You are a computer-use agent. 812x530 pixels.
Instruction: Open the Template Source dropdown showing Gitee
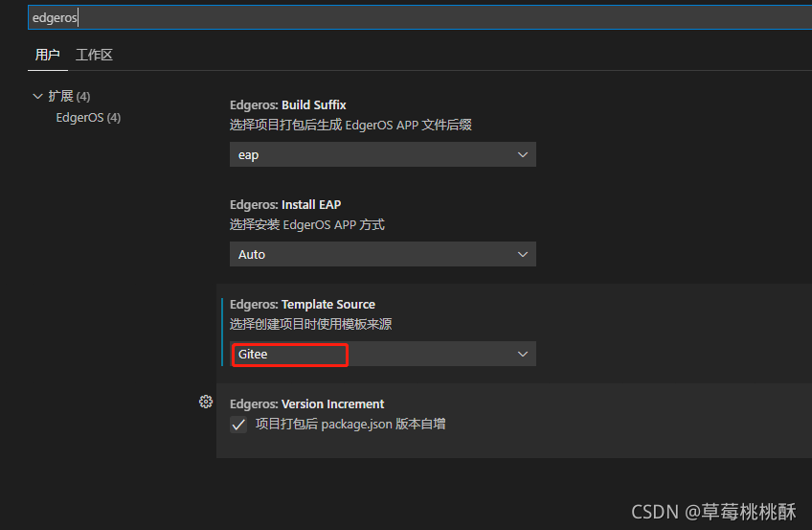(x=383, y=354)
